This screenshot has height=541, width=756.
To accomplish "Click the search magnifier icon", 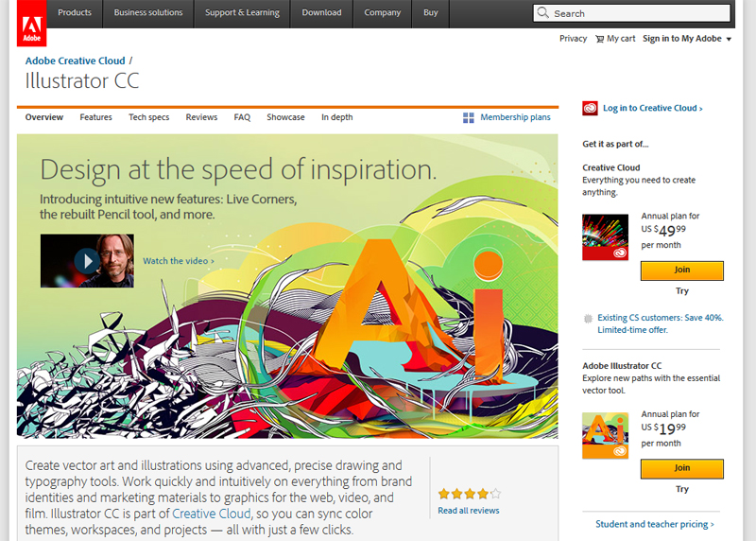I will [x=543, y=13].
